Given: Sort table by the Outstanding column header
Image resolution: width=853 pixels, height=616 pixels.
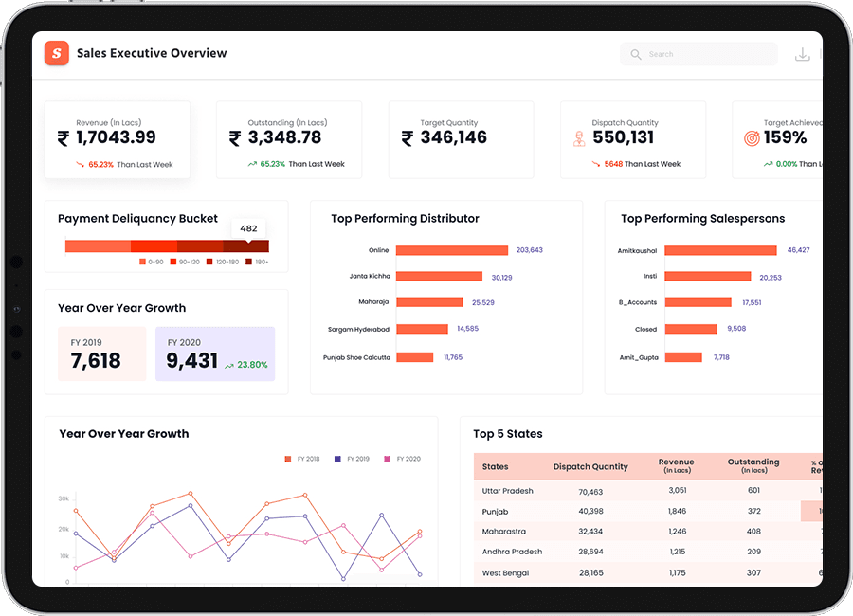Looking at the screenshot, I should (753, 465).
